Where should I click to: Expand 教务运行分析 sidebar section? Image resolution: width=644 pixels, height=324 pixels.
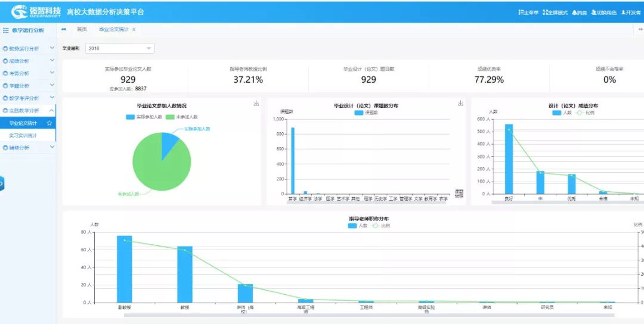click(x=29, y=49)
